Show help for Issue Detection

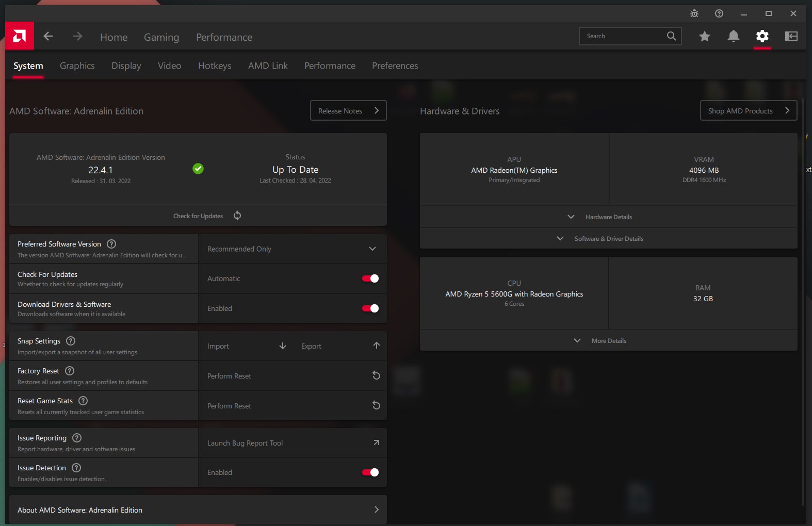(76, 468)
